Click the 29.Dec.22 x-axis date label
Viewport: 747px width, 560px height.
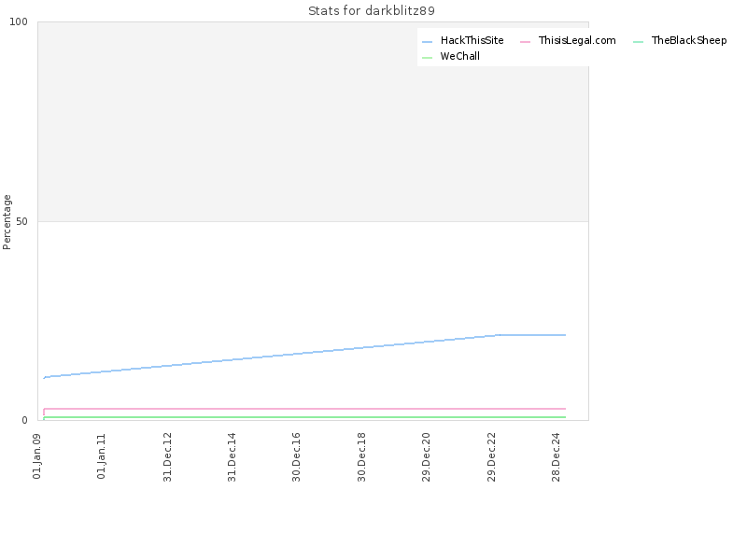[x=491, y=456]
